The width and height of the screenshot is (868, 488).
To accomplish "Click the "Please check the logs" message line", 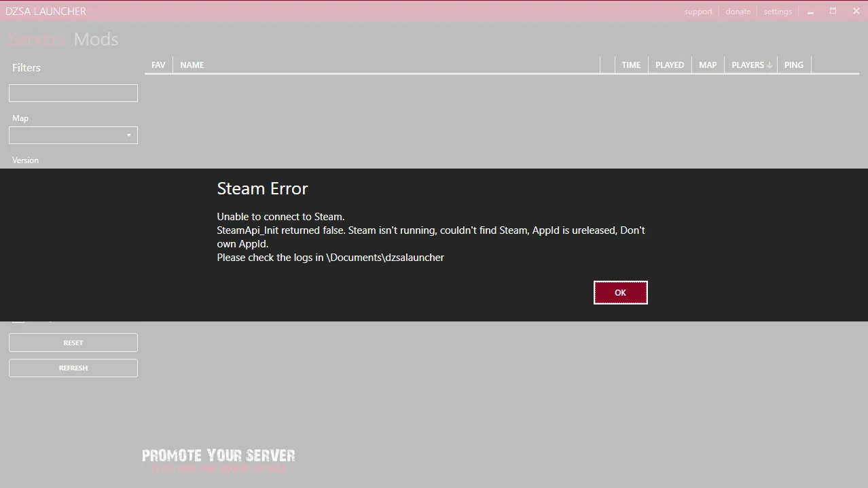I will coord(330,258).
